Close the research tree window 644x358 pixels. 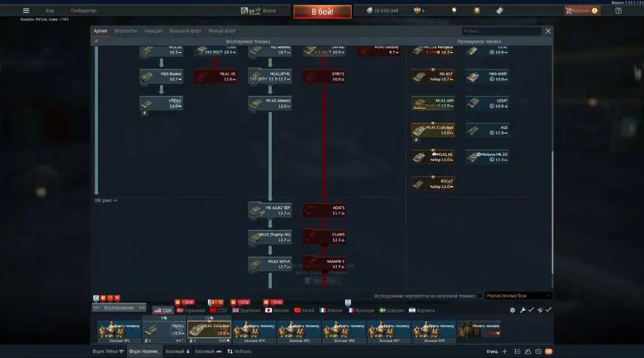point(548,31)
